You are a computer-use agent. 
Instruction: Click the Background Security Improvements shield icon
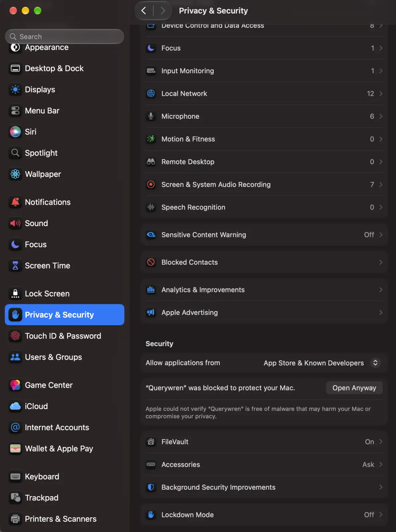(x=151, y=487)
